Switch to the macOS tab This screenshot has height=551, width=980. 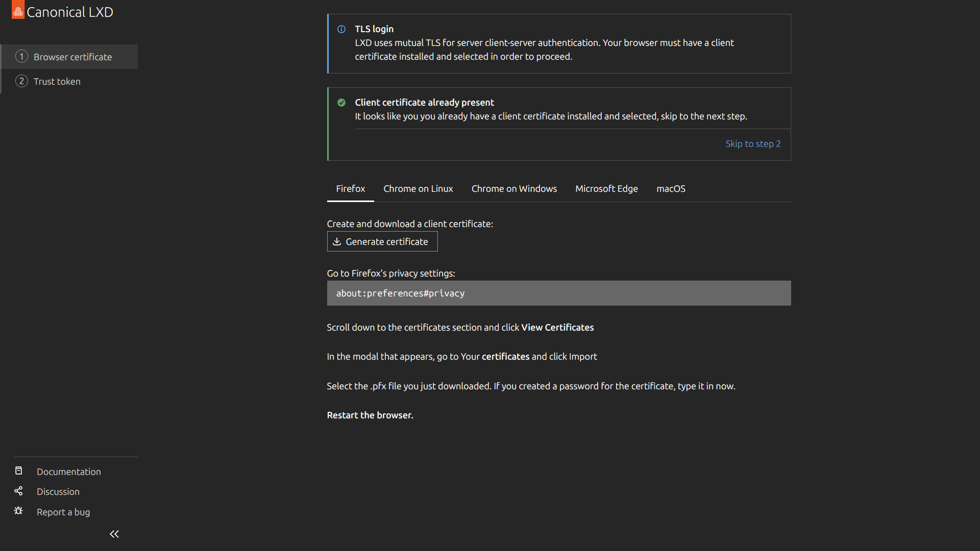coord(671,189)
